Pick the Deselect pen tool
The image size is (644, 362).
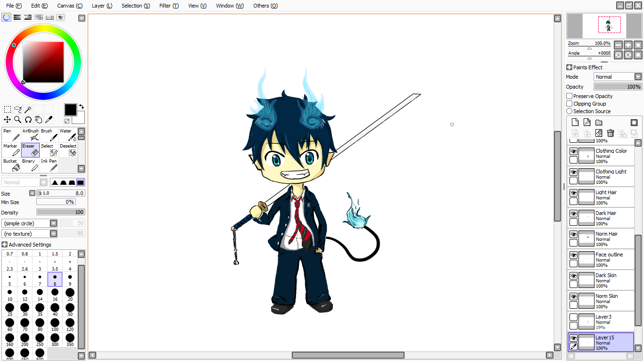(68, 150)
